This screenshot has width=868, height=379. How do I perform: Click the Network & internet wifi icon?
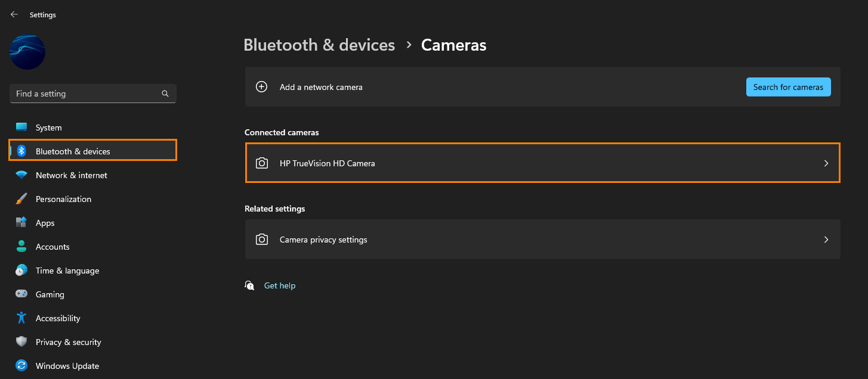21,175
